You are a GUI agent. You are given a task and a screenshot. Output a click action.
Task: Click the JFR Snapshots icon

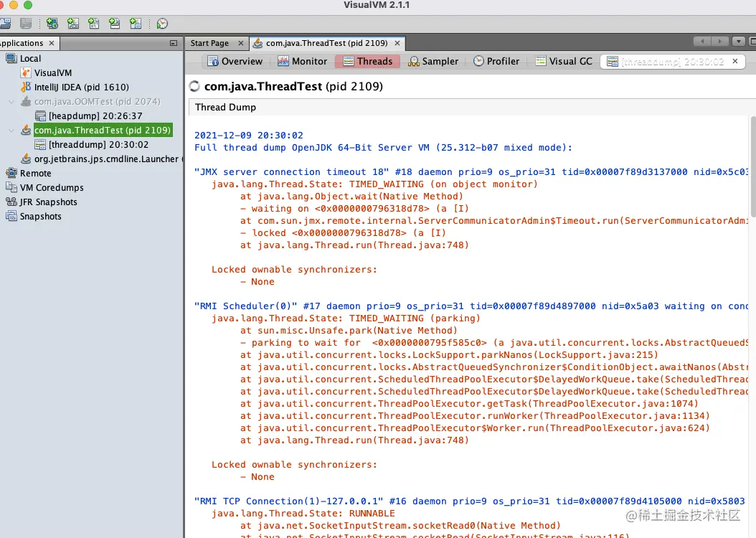click(11, 202)
